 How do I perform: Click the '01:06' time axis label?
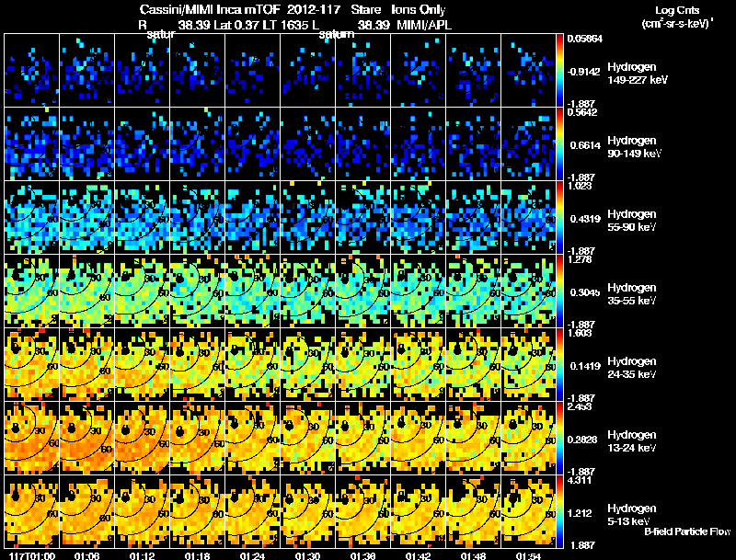point(87,556)
